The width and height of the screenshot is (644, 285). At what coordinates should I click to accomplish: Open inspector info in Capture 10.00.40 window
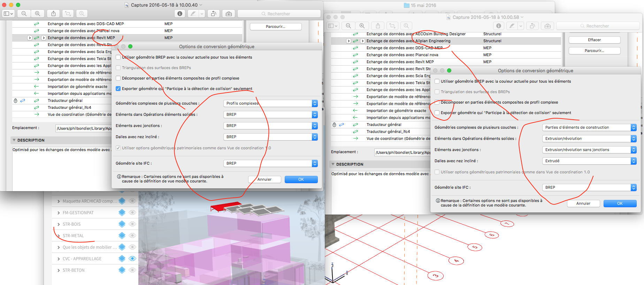[180, 14]
